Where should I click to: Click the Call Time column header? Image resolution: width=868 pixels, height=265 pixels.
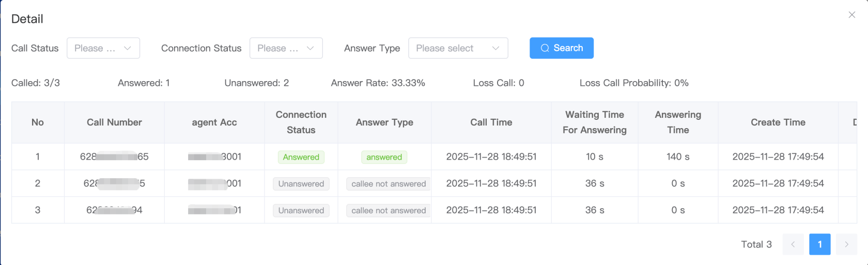(x=491, y=122)
